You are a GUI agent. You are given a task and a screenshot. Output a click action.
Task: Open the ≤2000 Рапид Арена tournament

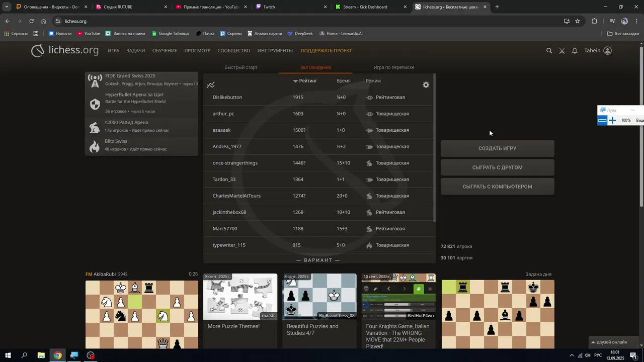[x=141, y=126]
